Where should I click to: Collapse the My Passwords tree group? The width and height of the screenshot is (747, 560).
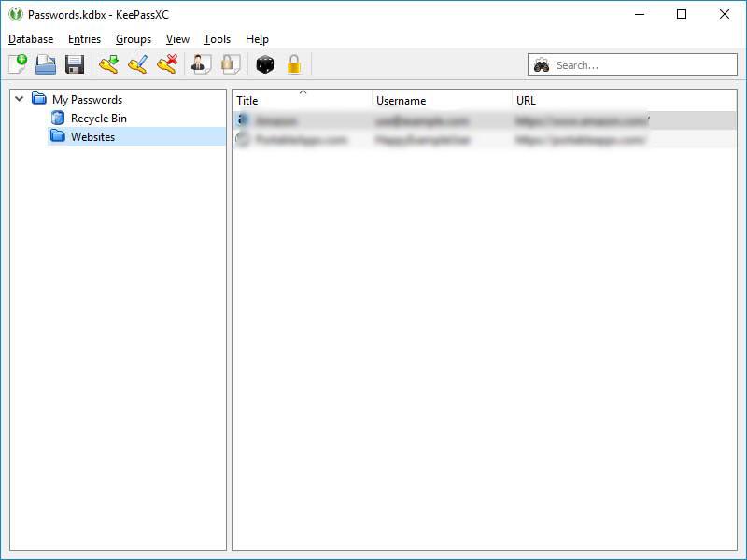tap(20, 99)
